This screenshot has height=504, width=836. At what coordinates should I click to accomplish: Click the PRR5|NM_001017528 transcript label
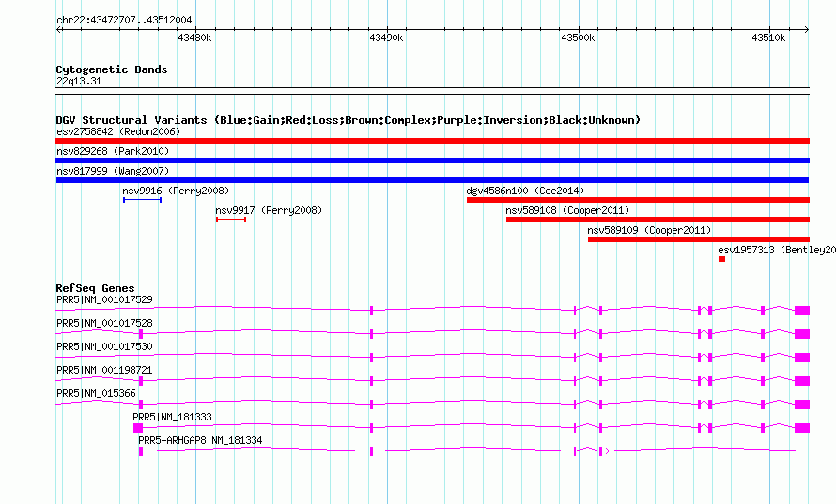pyautogui.click(x=104, y=323)
